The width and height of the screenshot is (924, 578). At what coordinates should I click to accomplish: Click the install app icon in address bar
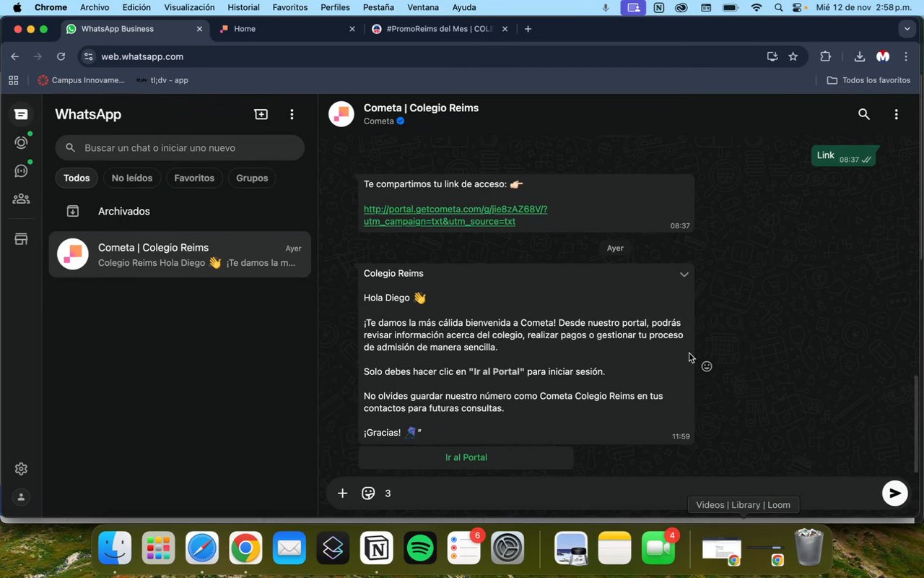tap(772, 56)
